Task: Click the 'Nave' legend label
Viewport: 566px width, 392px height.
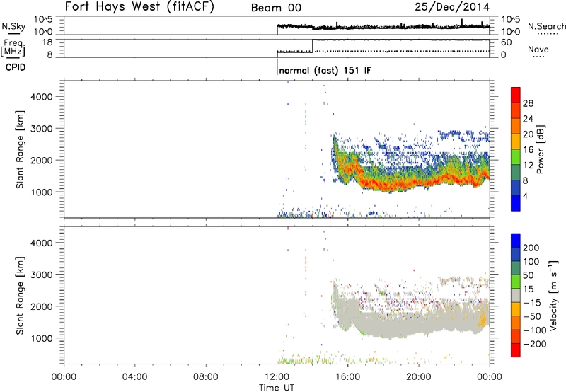Action: [538, 50]
